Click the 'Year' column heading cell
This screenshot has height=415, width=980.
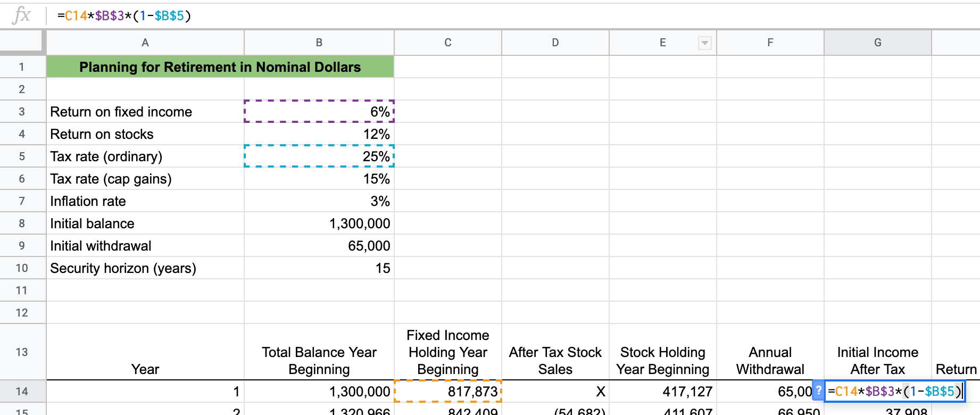145,352
